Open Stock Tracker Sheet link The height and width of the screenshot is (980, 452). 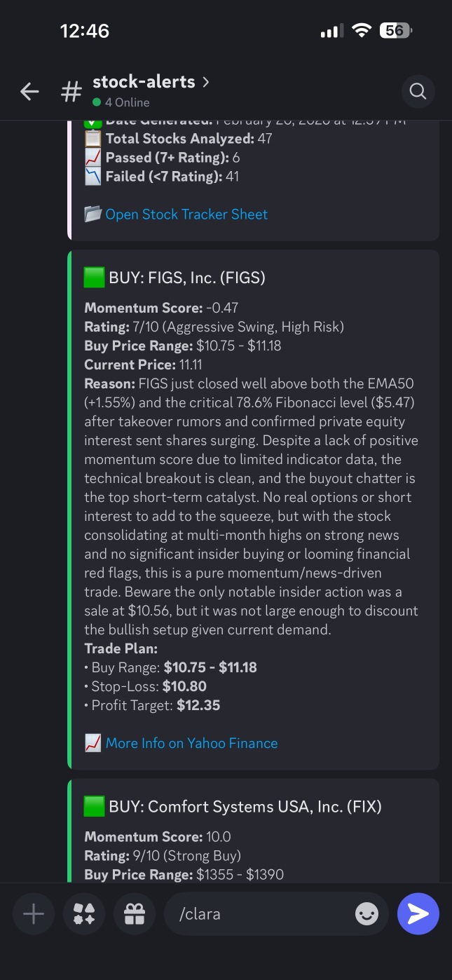click(186, 215)
